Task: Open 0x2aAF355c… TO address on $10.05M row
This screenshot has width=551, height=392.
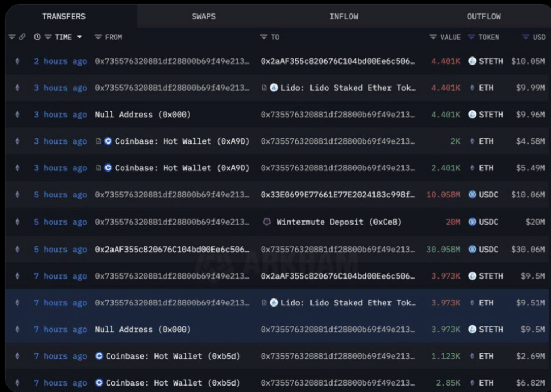Action: 338,61
